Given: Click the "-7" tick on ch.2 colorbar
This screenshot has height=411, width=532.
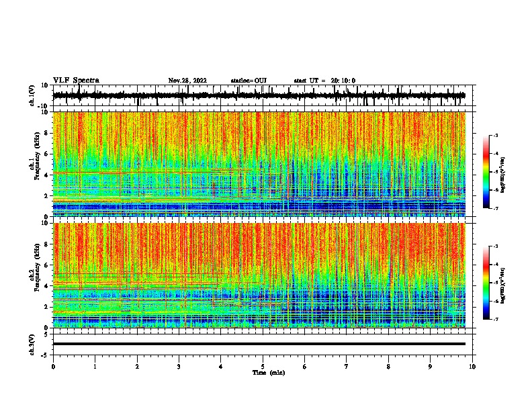Looking at the screenshot, I should 495,319.
